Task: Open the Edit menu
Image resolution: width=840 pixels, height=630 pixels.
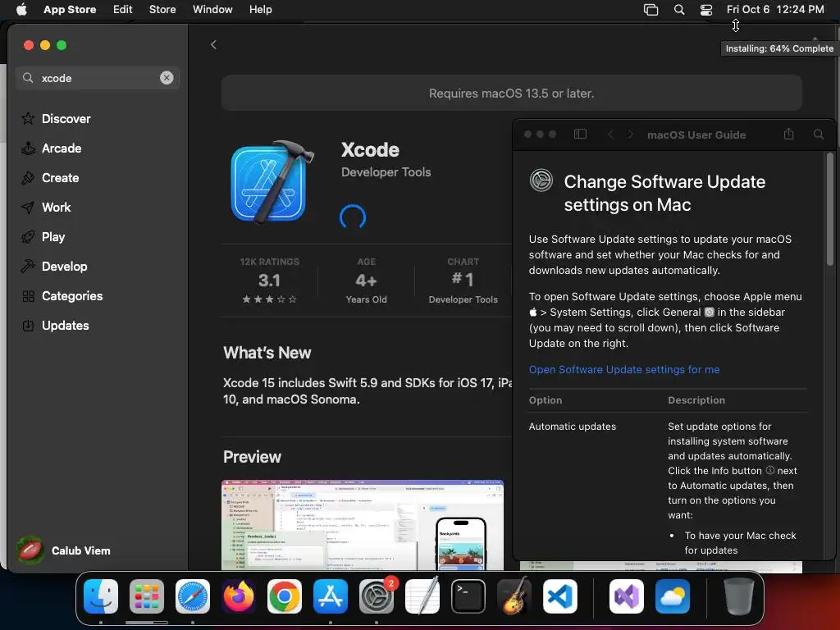Action: tap(123, 10)
